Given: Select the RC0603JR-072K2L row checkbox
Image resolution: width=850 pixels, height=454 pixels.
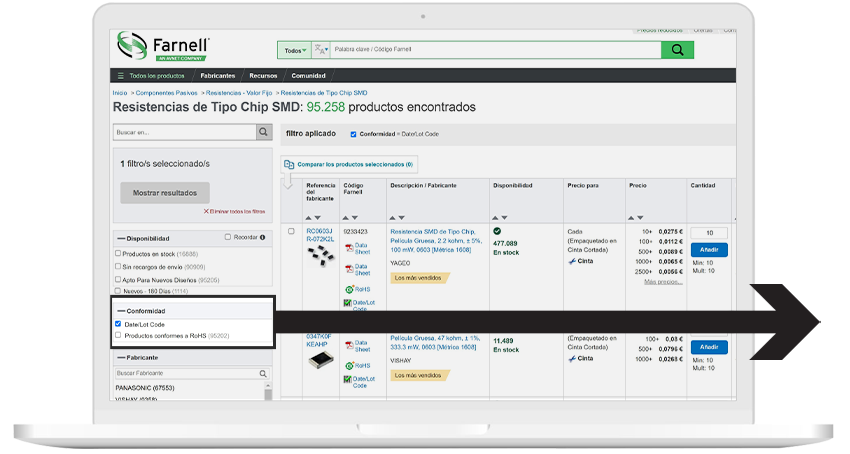Looking at the screenshot, I should (291, 231).
